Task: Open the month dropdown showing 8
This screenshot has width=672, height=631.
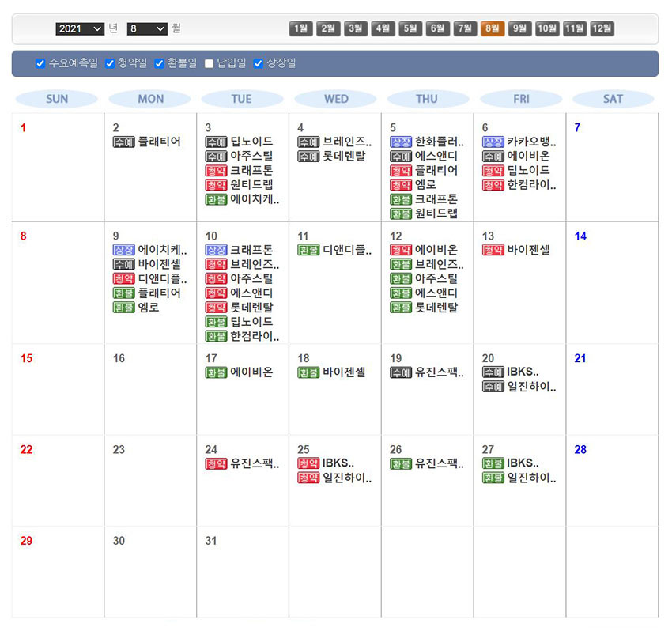Action: [x=147, y=28]
